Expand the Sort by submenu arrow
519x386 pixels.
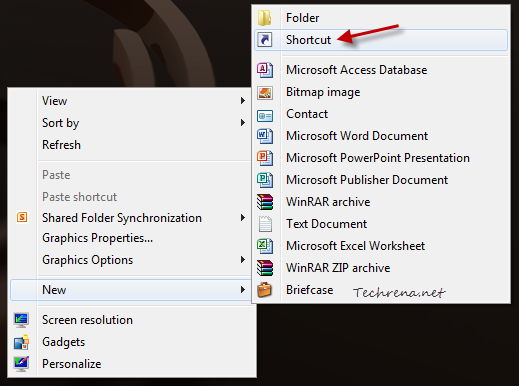[x=243, y=123]
